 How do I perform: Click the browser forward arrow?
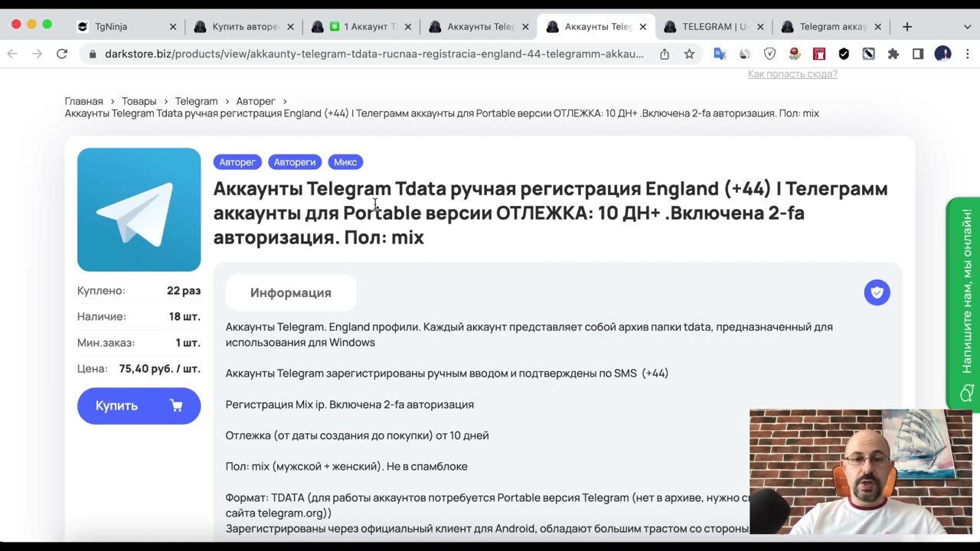(37, 54)
